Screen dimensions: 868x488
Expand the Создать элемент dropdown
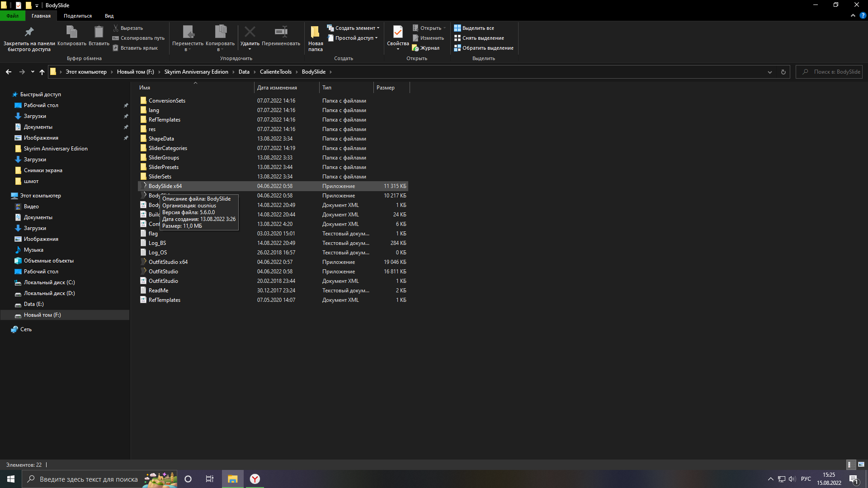(x=378, y=28)
